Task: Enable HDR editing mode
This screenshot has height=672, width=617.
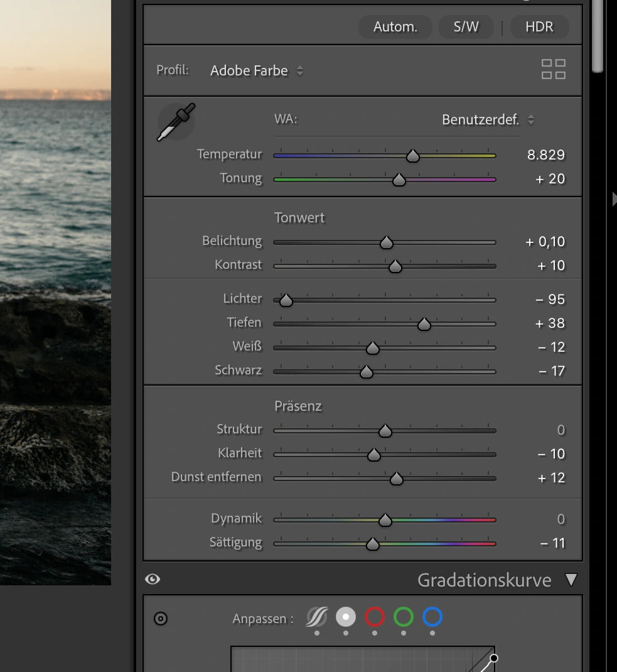Action: (539, 27)
